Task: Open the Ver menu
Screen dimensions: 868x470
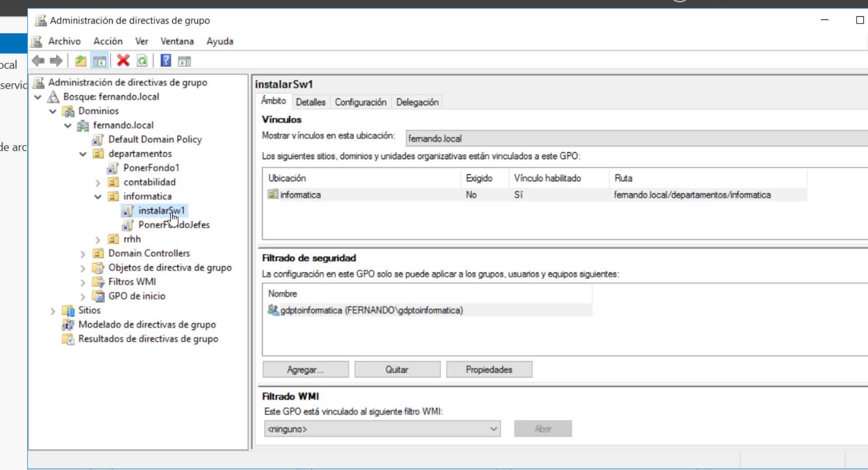Action: [x=142, y=41]
